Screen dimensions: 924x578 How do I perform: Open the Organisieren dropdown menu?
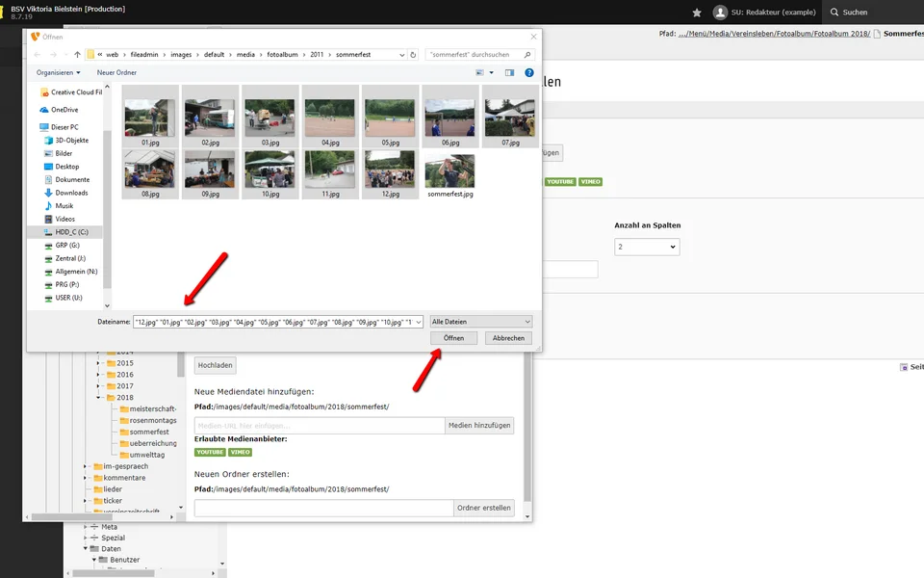pos(59,73)
